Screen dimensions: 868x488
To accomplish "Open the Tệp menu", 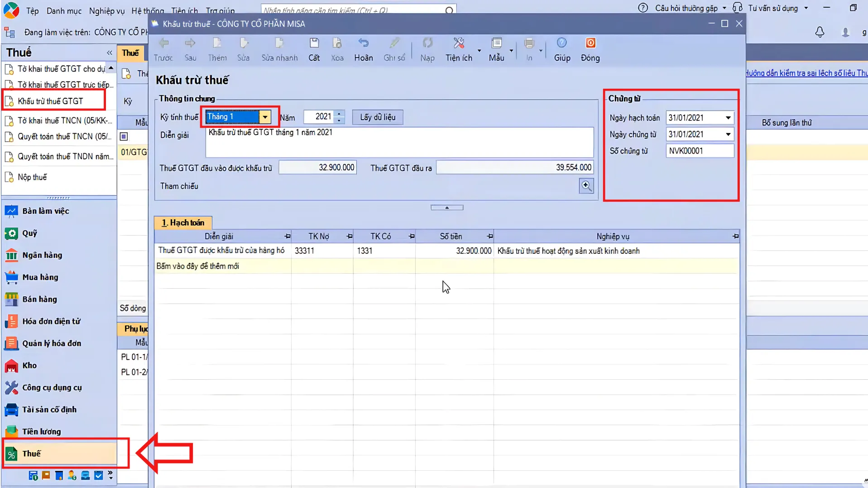I will click(x=32, y=10).
